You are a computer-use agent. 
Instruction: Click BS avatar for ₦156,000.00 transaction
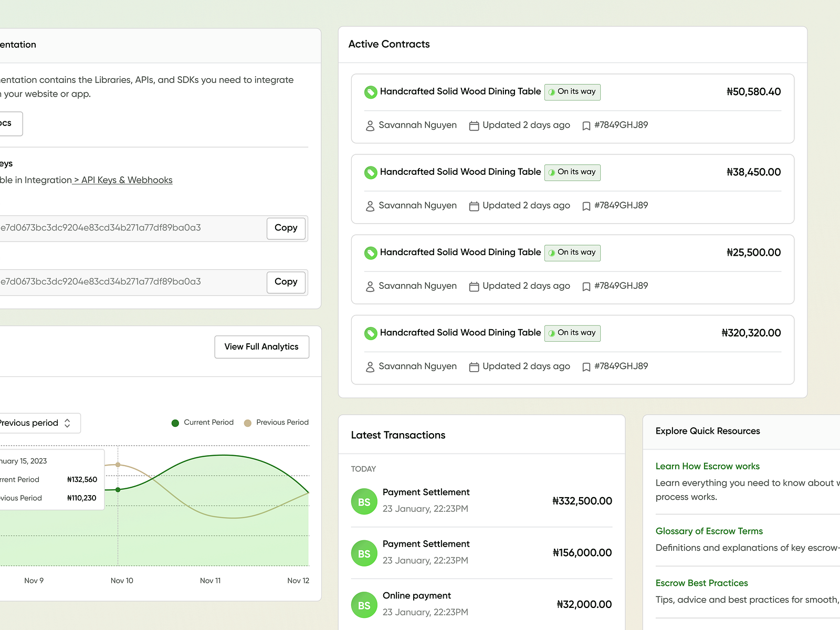pos(364,553)
